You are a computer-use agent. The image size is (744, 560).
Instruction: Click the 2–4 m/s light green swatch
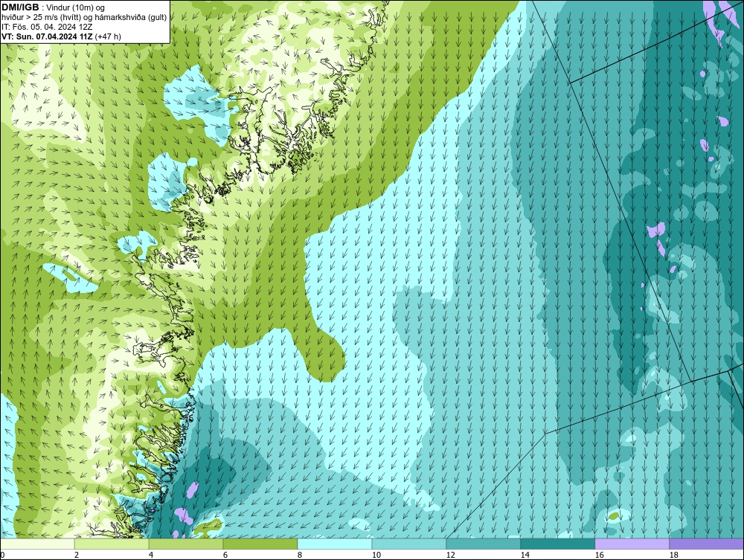pos(112,544)
